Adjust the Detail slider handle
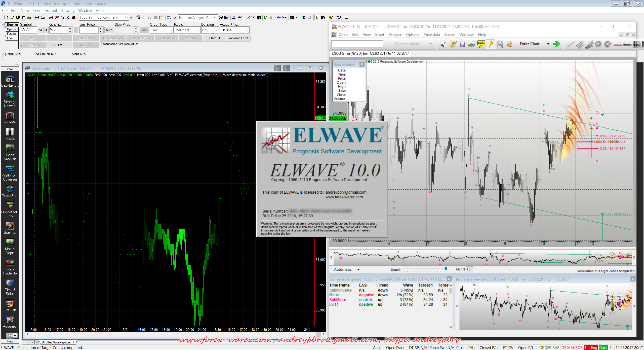The width and height of the screenshot is (644, 350). [446, 269]
